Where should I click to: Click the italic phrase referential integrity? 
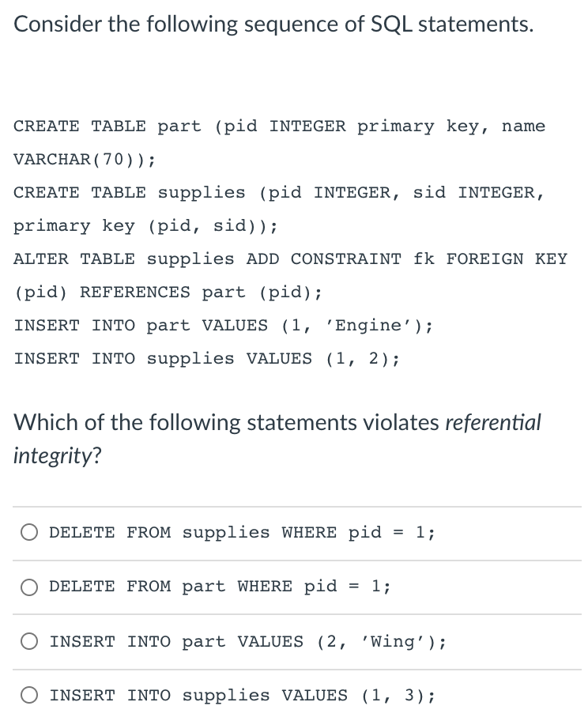click(492, 422)
